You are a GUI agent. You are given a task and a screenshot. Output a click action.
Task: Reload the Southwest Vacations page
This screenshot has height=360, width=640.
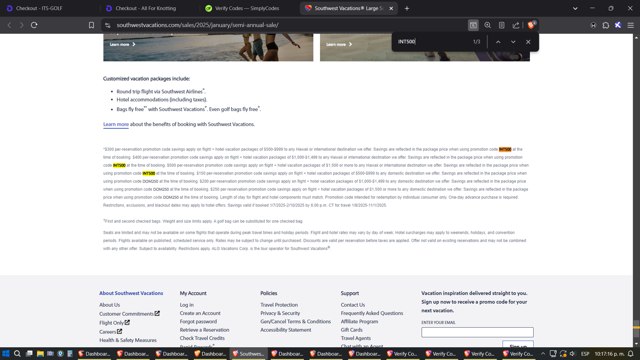[x=34, y=25]
